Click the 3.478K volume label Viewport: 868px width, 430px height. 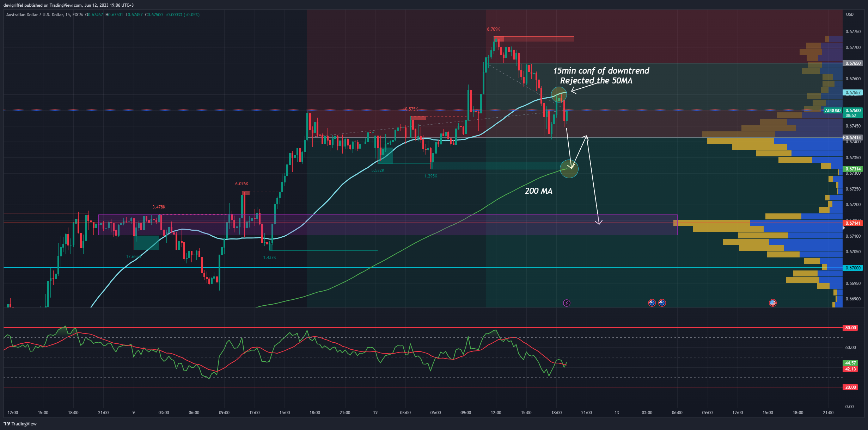pyautogui.click(x=159, y=207)
